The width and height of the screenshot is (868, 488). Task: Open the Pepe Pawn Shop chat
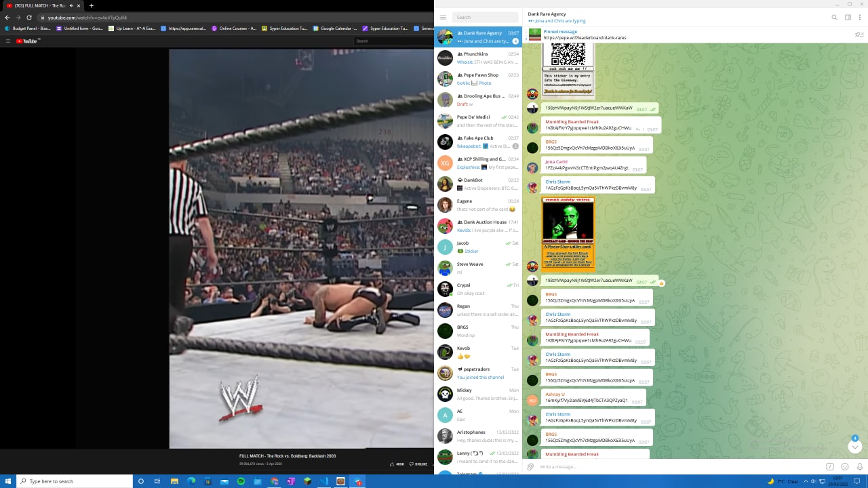coord(478,79)
